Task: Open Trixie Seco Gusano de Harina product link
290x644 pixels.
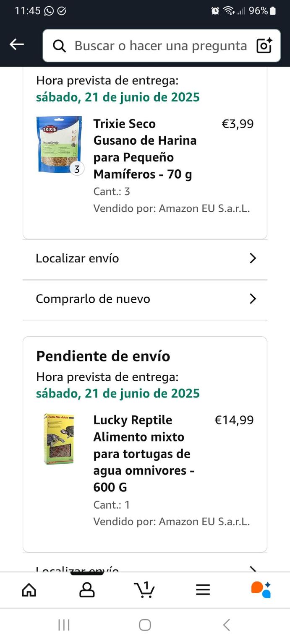Action: click(145, 149)
